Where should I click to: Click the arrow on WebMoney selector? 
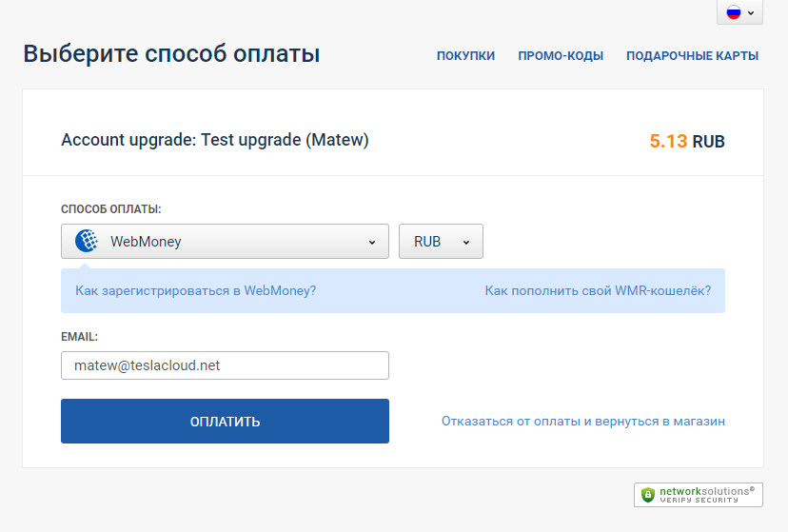pyautogui.click(x=372, y=243)
